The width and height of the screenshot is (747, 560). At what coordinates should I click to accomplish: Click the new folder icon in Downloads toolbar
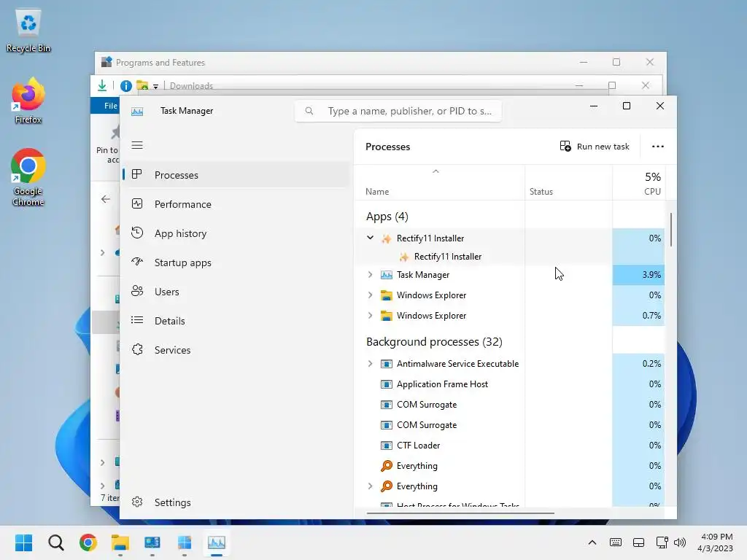point(142,86)
